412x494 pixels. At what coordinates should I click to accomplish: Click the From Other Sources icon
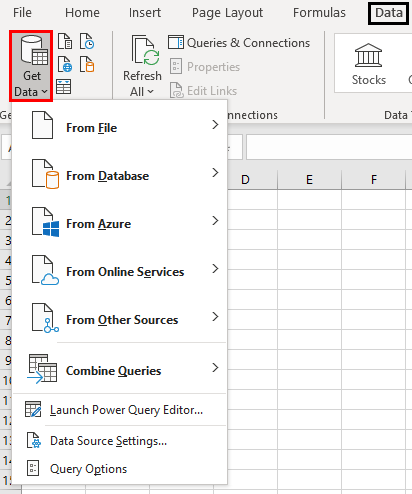45,318
